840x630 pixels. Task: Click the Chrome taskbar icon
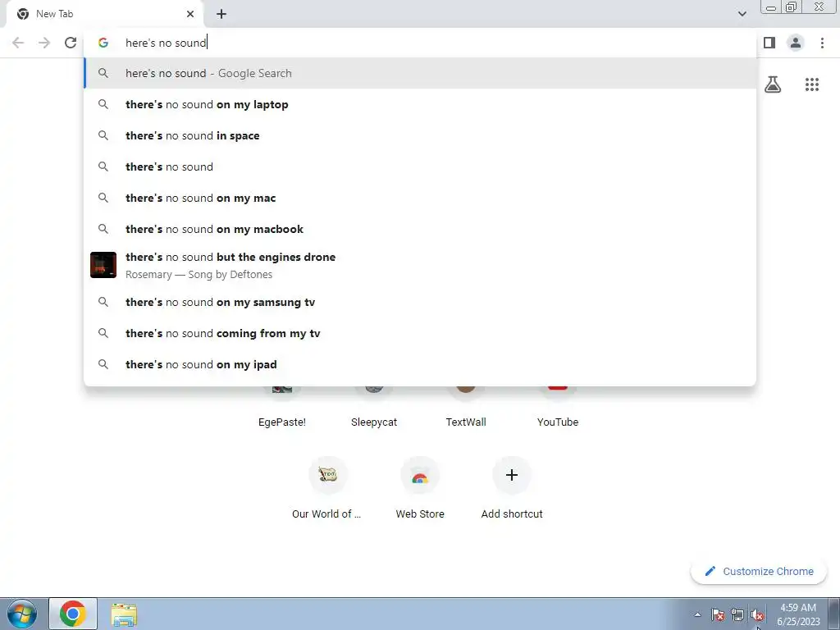pyautogui.click(x=73, y=614)
